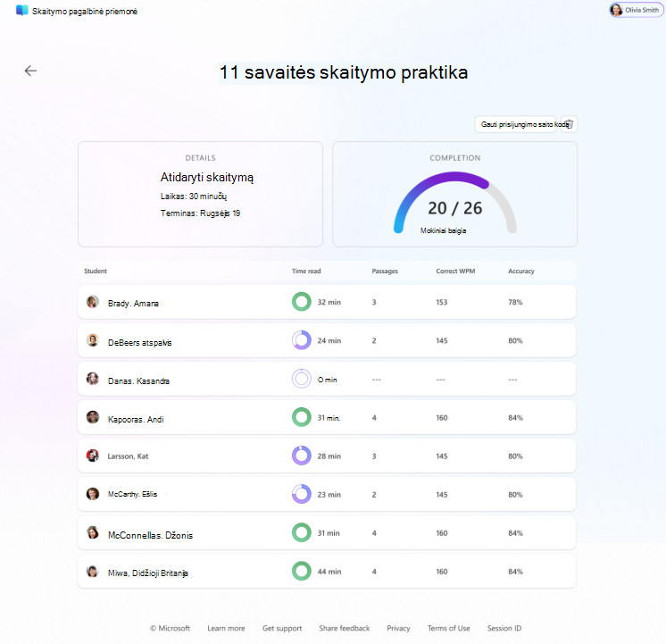Select the McConnellas, Džonis name
Image resolution: width=666 pixels, height=644 pixels.
(150, 535)
